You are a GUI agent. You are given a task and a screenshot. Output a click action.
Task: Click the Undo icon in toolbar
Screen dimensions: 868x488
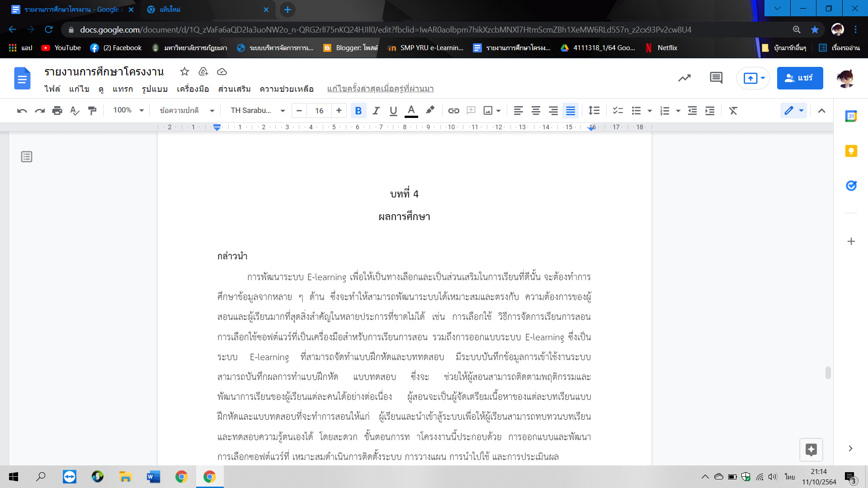(22, 111)
